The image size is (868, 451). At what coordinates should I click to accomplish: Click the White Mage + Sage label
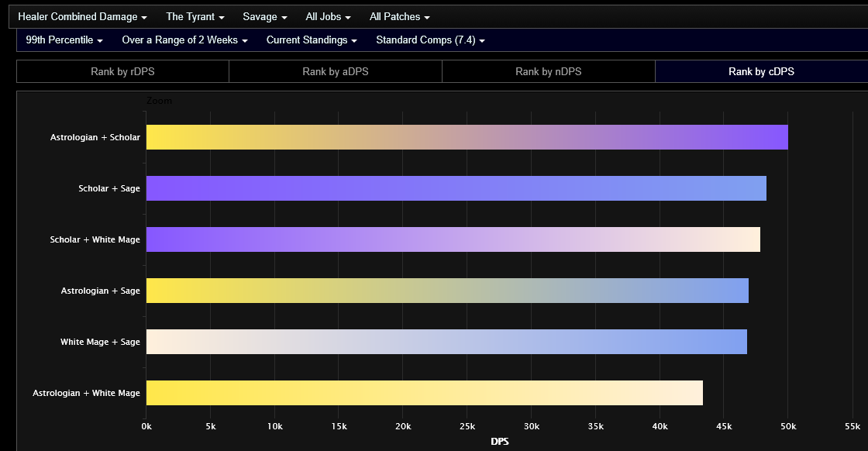100,342
